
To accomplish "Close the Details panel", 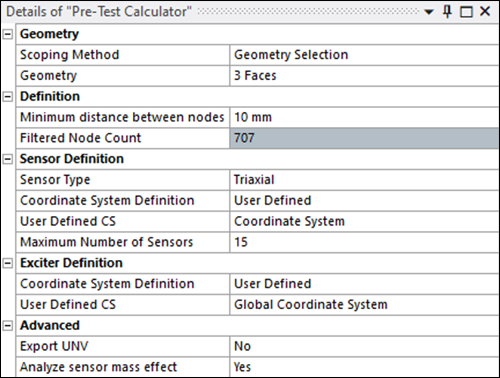I will pos(485,12).
